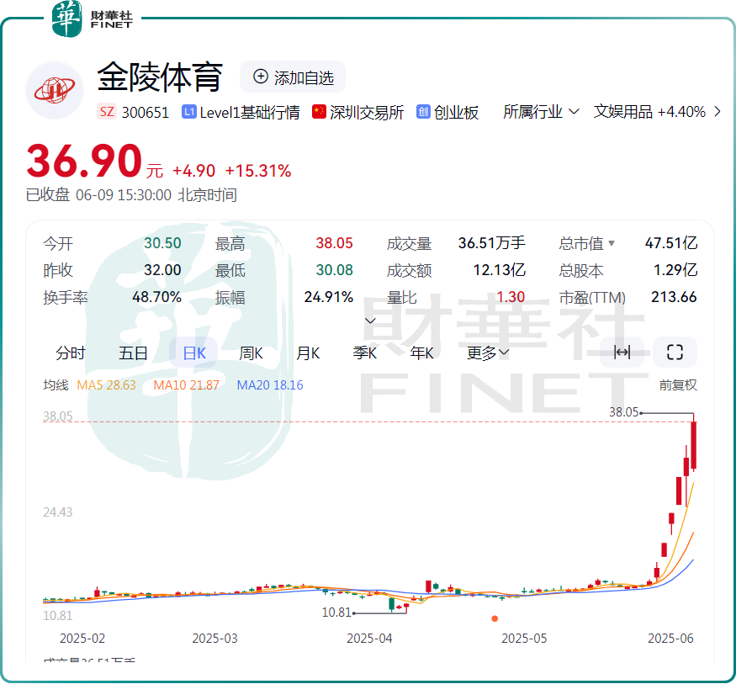736x700 pixels.
Task: Click the FINET 財華社 logo
Action: click(x=93, y=19)
